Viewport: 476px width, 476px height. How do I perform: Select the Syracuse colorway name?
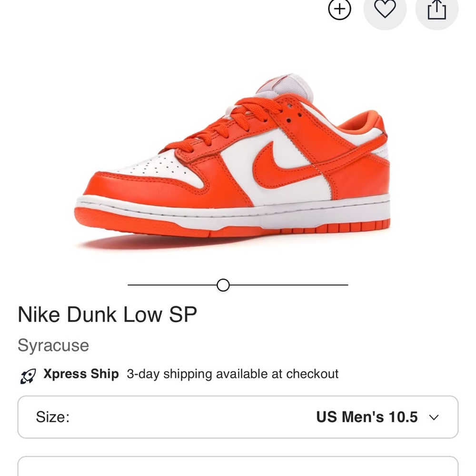(53, 346)
